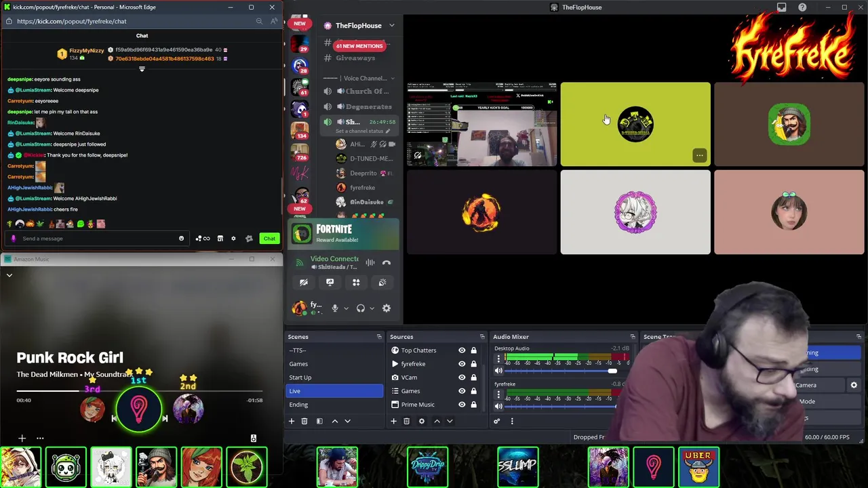Open 61 New Mentions pill

(359, 46)
